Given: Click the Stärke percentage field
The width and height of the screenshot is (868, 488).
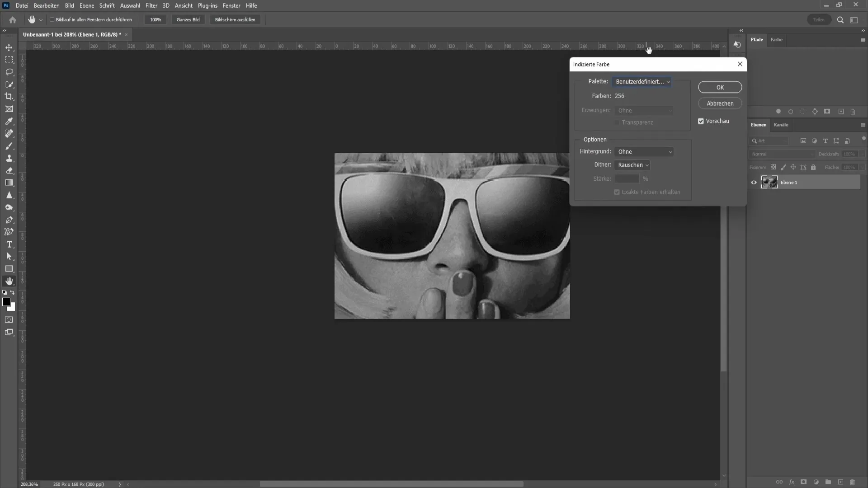Looking at the screenshot, I should 627,179.
